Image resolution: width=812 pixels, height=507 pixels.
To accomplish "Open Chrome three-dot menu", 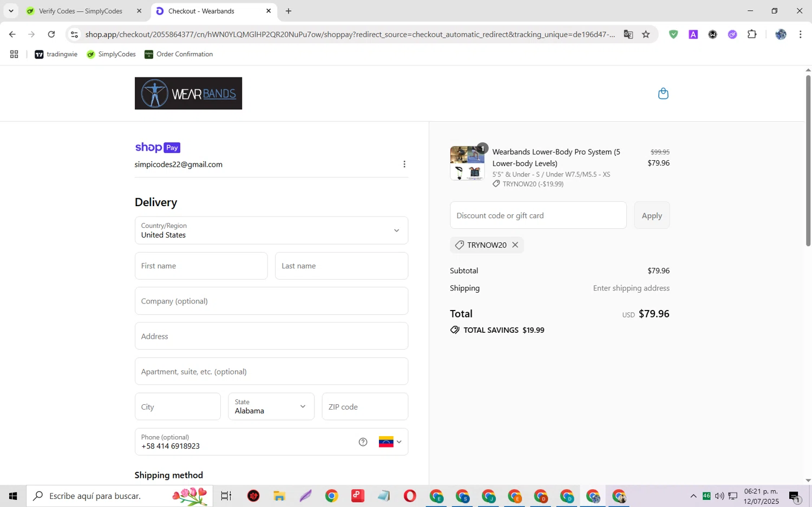I will (801, 34).
